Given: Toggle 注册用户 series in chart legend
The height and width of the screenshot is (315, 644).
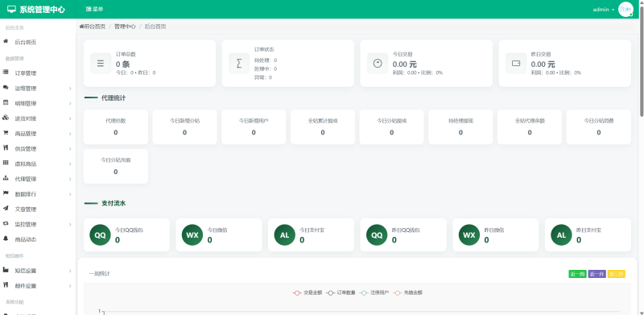Looking at the screenshot, I should coord(374,292).
